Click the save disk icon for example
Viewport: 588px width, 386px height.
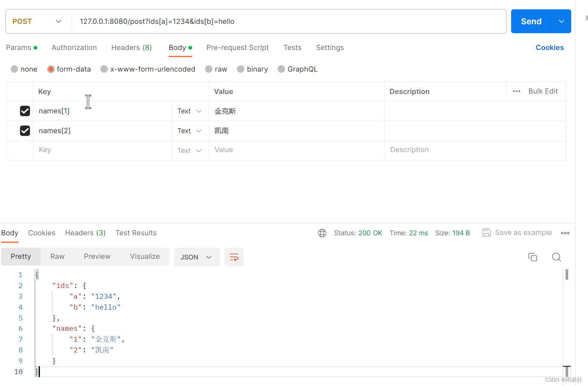coord(487,233)
